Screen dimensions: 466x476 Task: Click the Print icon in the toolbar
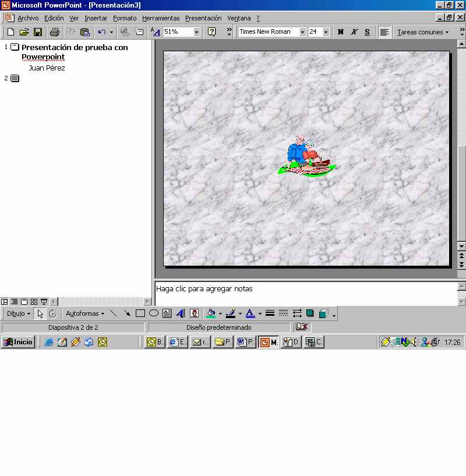tap(54, 32)
